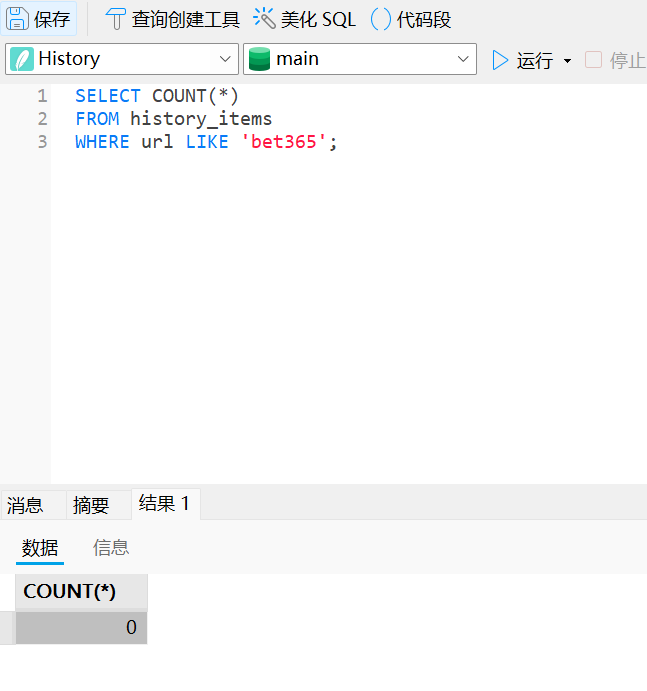Click line number 2 in gutter

pos(42,119)
